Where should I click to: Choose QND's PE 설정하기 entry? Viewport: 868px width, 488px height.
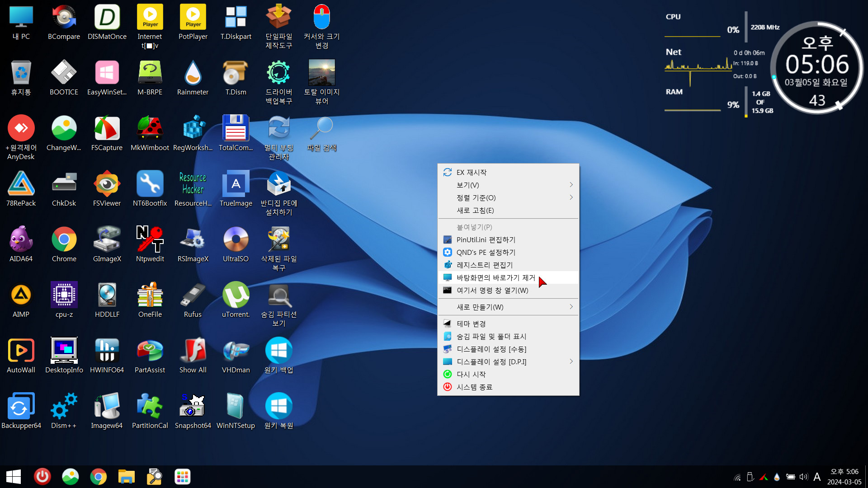(508, 252)
